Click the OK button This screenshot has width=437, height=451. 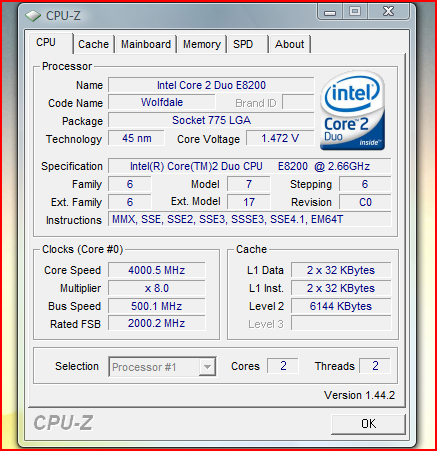[x=368, y=424]
